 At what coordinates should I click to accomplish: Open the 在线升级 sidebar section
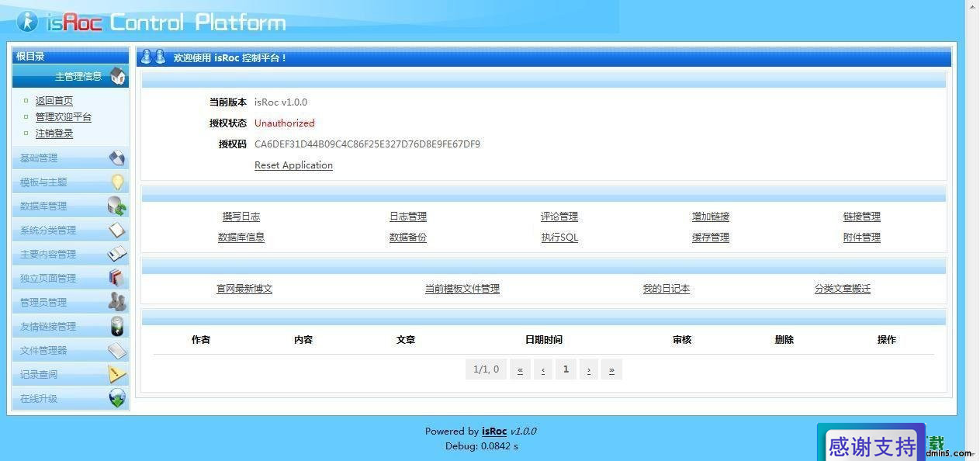point(71,399)
